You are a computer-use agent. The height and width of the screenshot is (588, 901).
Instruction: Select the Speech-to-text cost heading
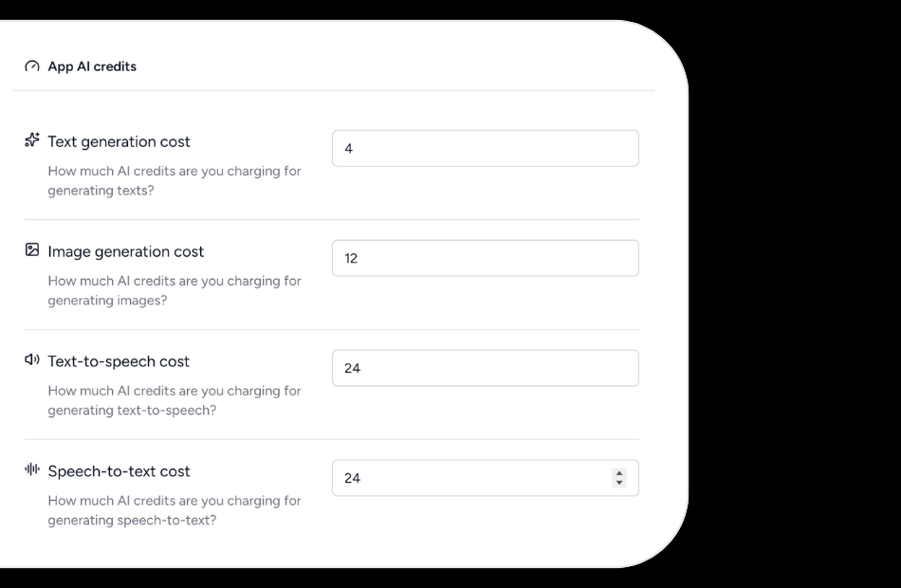[119, 471]
